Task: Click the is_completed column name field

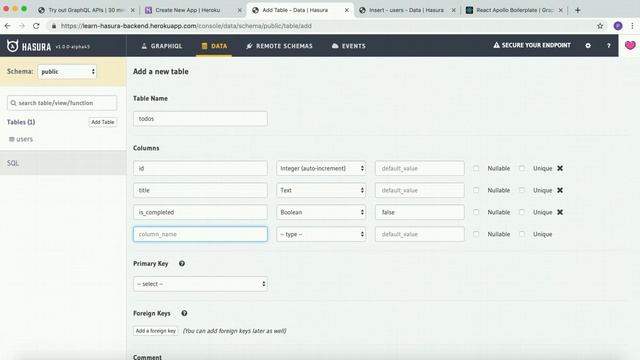Action: [x=200, y=212]
